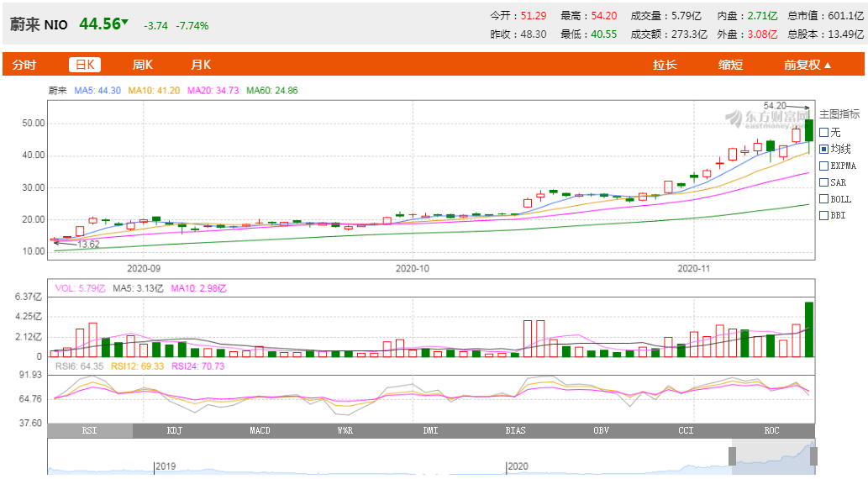Viewport: 868px width, 479px height.
Task: Enable the EXPMA indicator checkbox
Action: [x=823, y=166]
